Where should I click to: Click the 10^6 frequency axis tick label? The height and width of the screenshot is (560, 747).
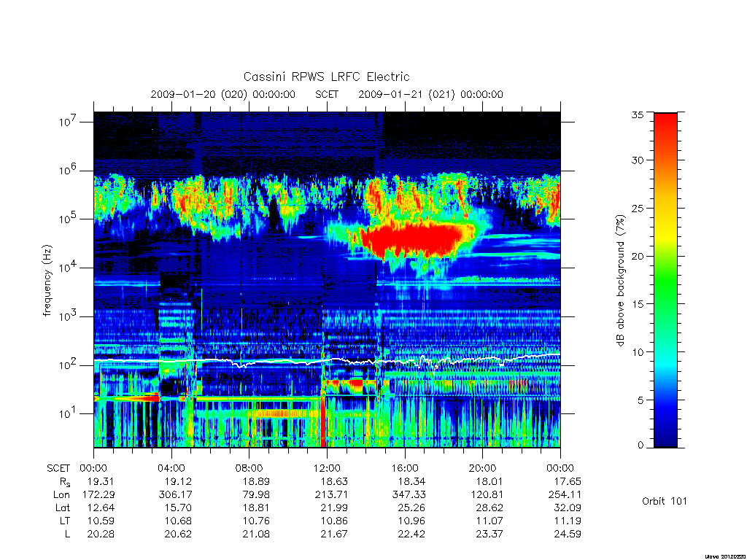68,170
